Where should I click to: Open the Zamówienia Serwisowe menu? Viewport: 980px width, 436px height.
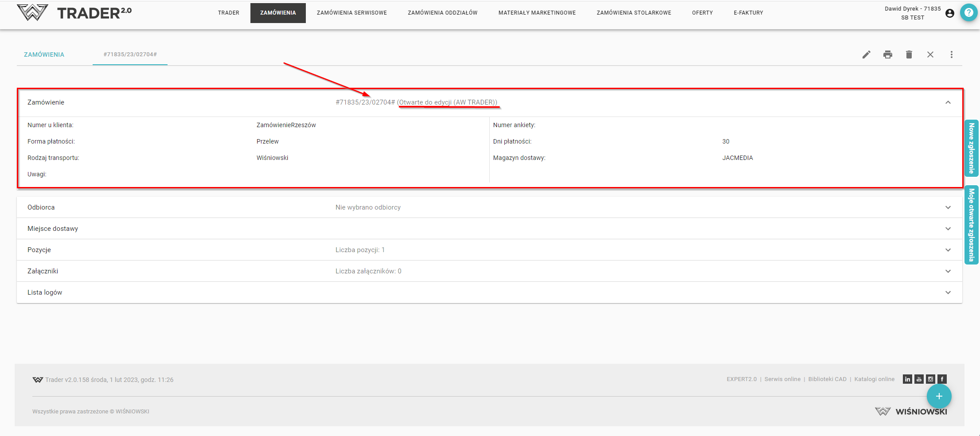click(351, 13)
